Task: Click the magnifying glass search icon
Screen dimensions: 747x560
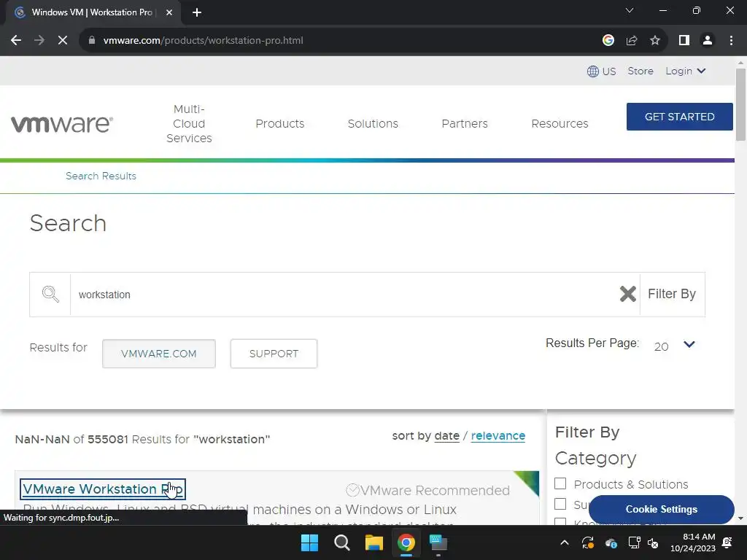Action: 50,295
